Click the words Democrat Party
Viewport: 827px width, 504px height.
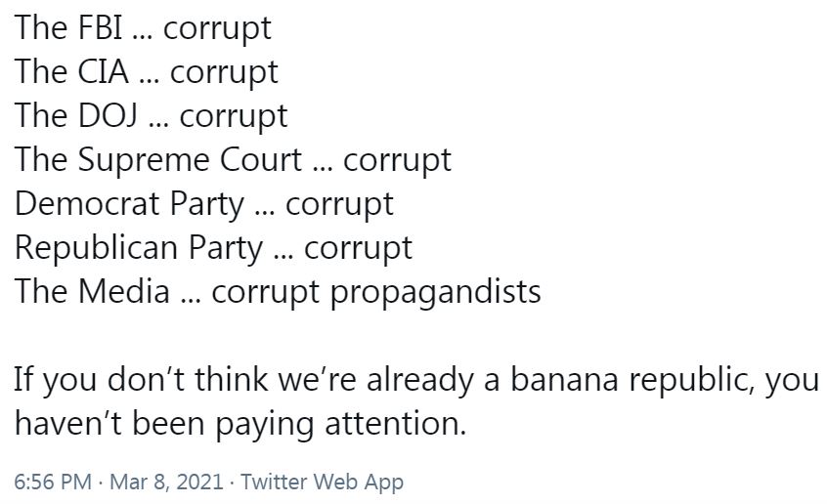coord(130,204)
